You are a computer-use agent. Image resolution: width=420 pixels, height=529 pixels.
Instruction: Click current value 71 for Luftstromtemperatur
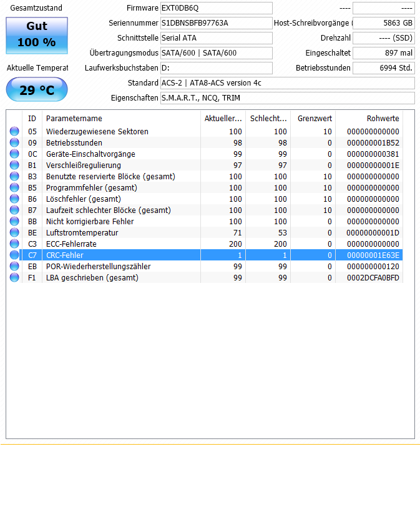point(237,232)
